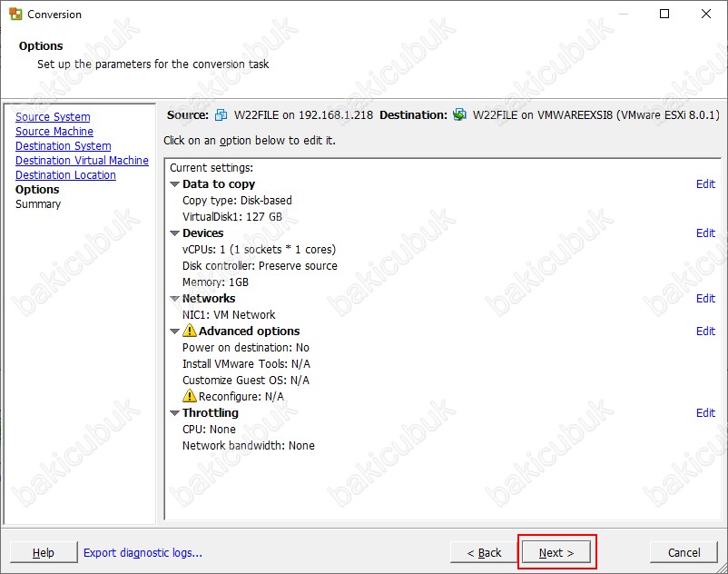
Task: Click Disk controller: Preserve source row
Action: (260, 265)
